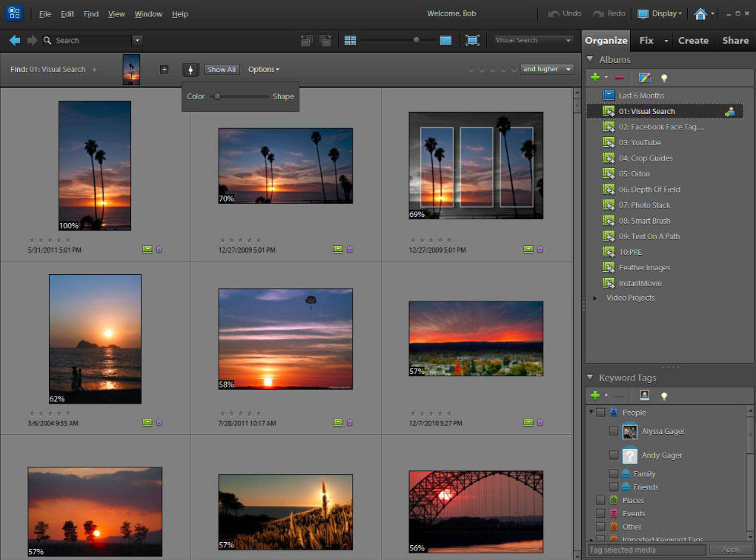Check the Alyssa Gager keyword tag checkbox
The width and height of the screenshot is (756, 560).
tap(613, 431)
